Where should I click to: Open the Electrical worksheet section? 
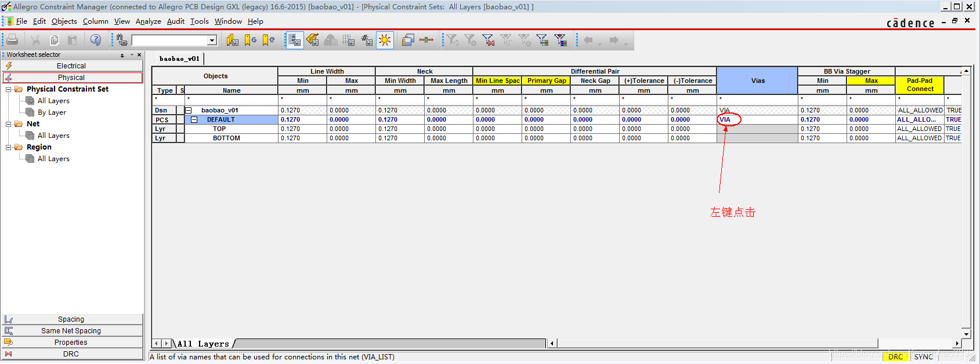coord(72,66)
